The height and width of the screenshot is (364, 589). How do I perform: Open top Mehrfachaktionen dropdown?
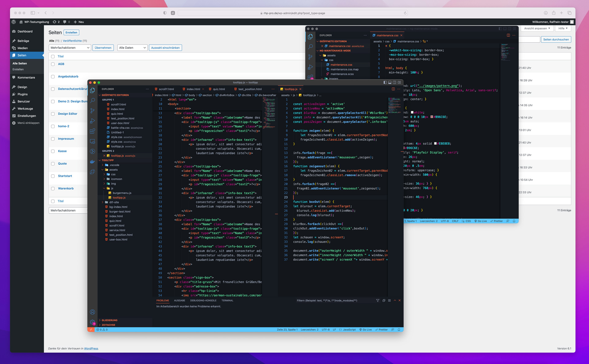[x=70, y=48]
